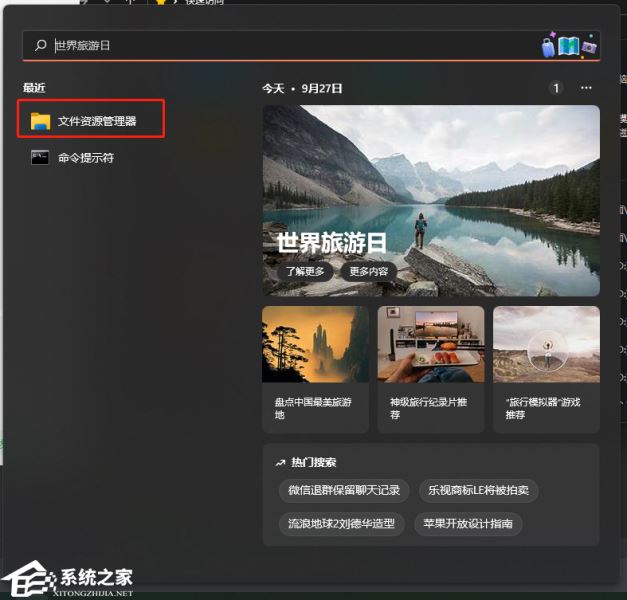Select trending chip 乐视商标LE将被拍卖
Viewport: 627px width, 600px height.
click(479, 490)
